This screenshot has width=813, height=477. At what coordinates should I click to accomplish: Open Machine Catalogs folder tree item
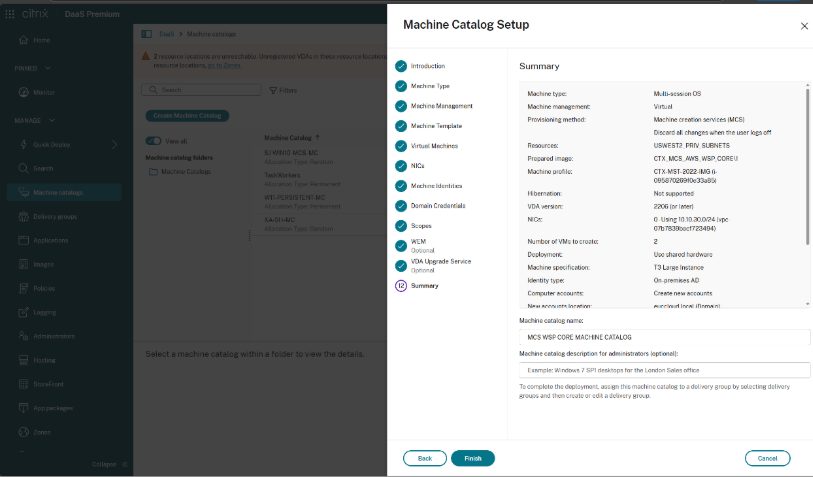pyautogui.click(x=186, y=172)
